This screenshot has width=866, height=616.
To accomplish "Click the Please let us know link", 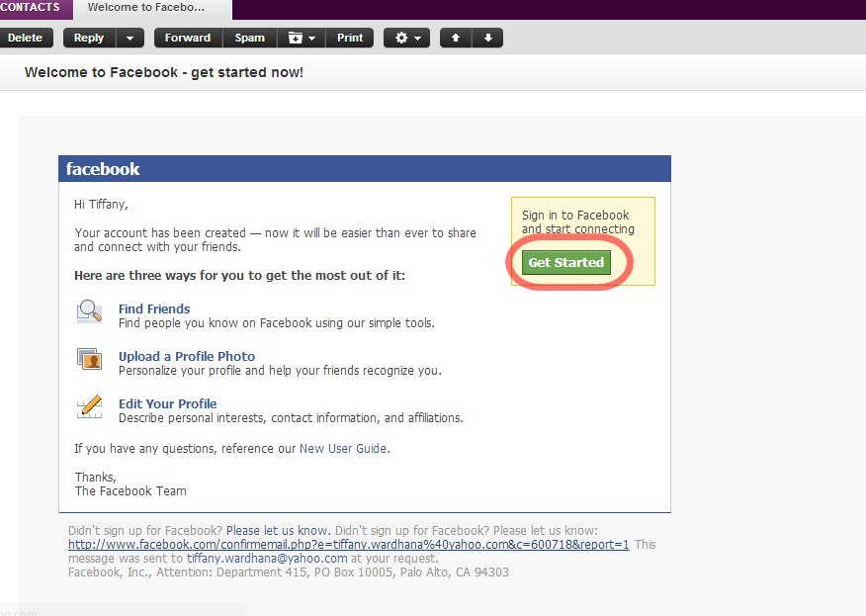I will point(277,530).
